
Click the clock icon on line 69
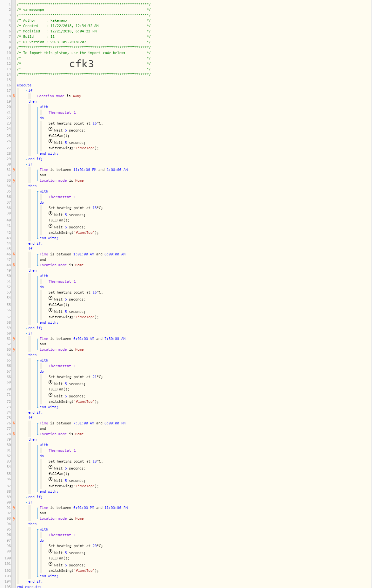(x=50, y=382)
